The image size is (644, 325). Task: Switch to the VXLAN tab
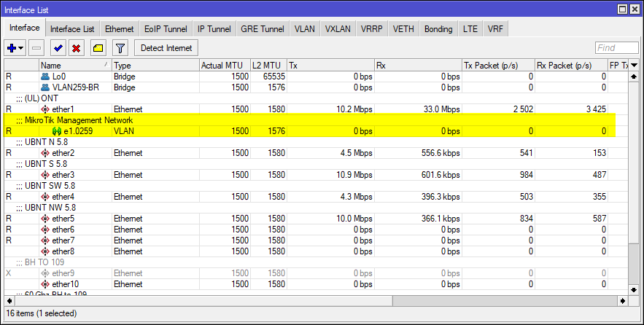click(338, 29)
